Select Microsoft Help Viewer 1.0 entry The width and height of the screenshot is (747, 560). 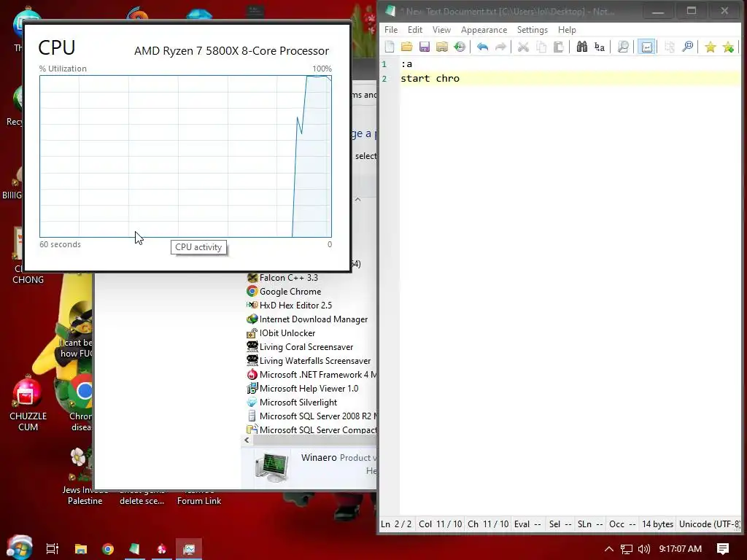[x=303, y=389]
